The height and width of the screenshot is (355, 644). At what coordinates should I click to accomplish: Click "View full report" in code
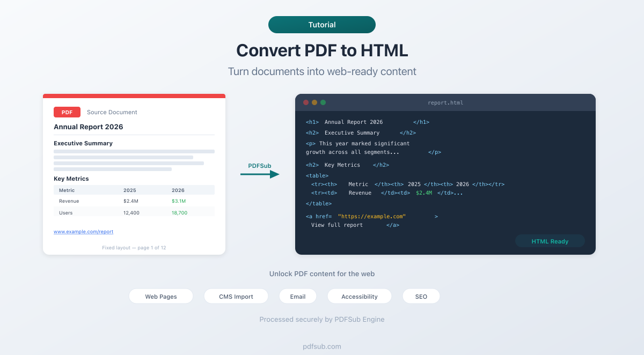pos(337,225)
